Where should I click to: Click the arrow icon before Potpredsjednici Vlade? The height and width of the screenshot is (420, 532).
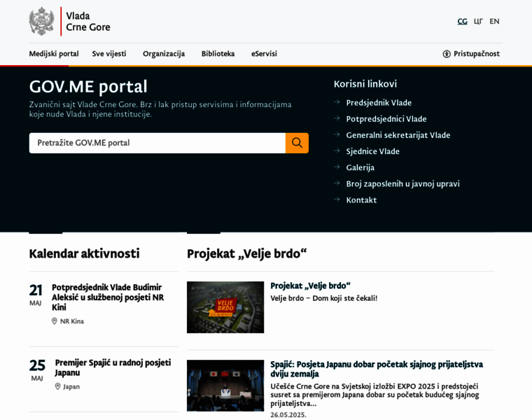pyautogui.click(x=337, y=118)
